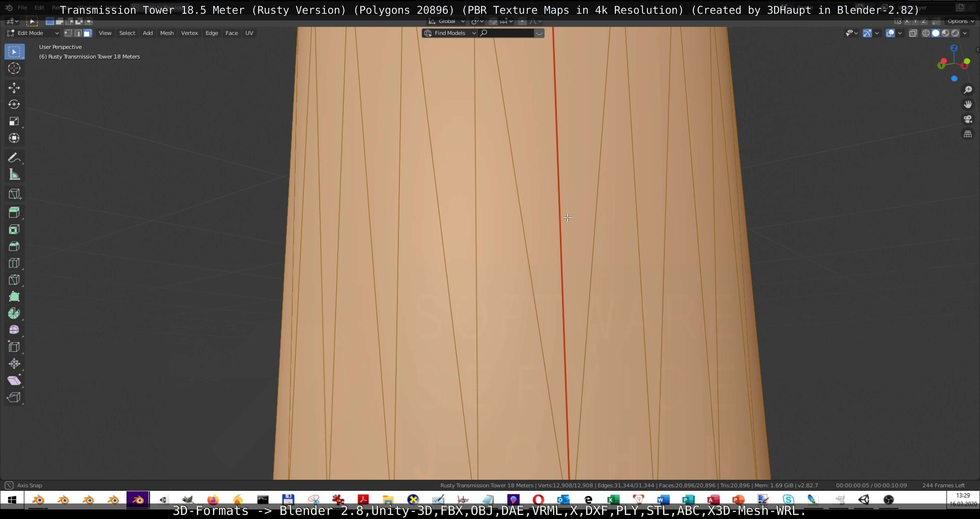
Task: Enable edge select mode
Action: [78, 33]
